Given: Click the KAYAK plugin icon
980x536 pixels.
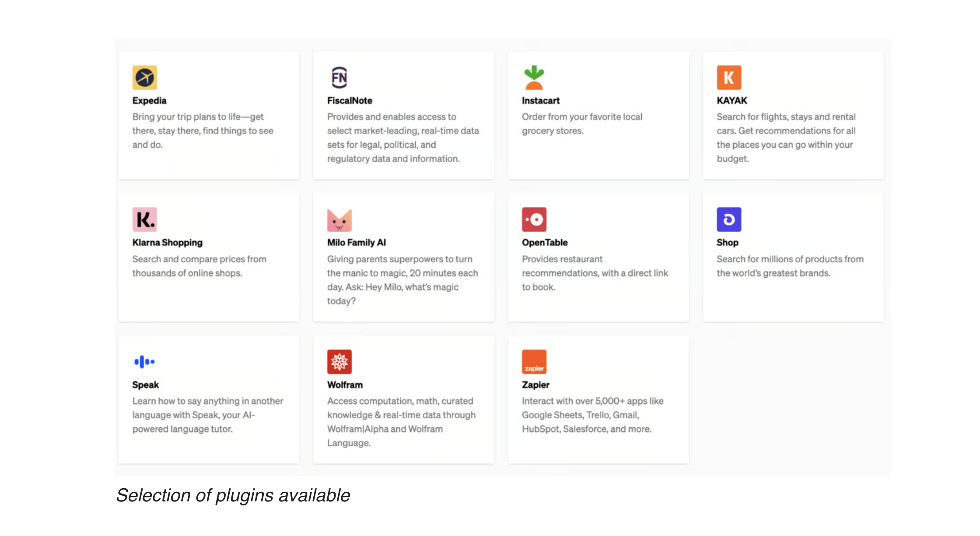Looking at the screenshot, I should 729,77.
